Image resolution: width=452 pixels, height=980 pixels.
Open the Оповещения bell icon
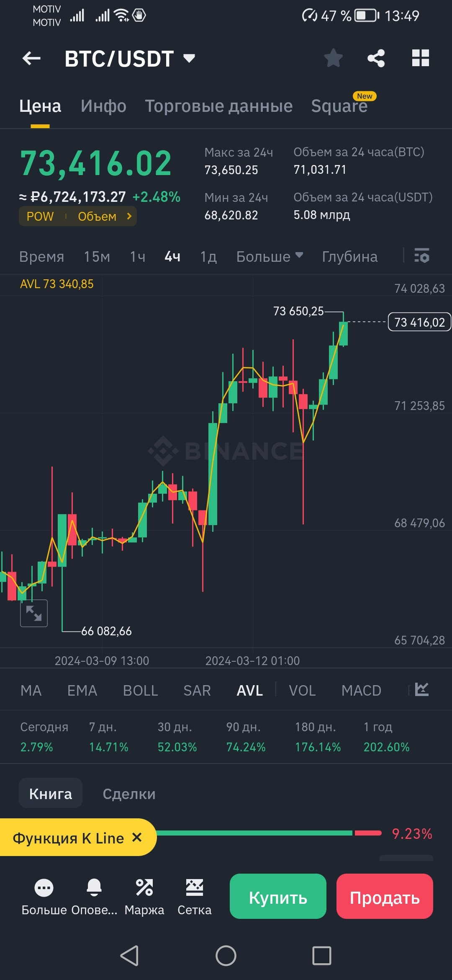coord(94,887)
